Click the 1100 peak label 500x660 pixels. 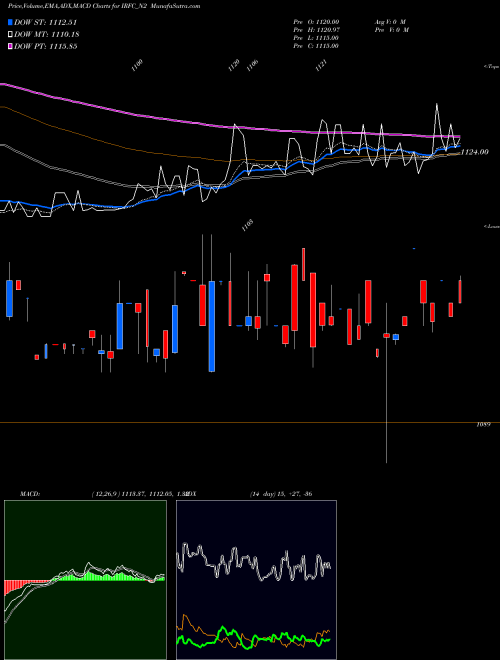coord(137,65)
